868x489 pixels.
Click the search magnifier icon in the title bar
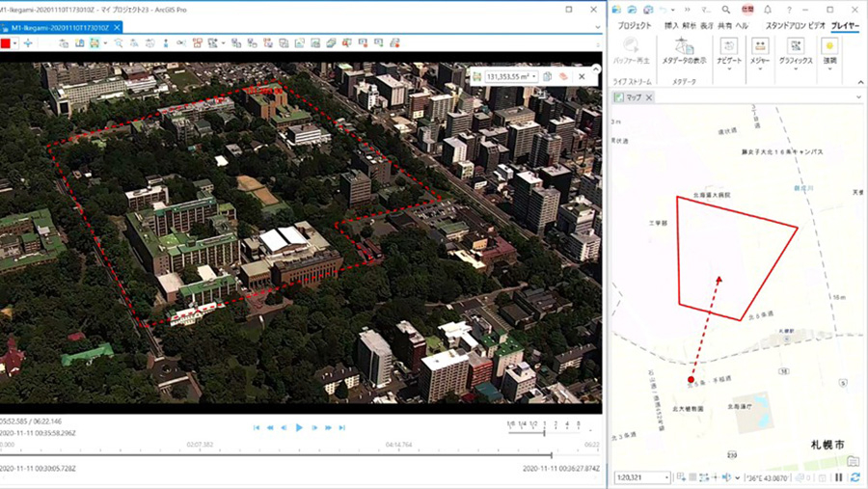(x=725, y=10)
